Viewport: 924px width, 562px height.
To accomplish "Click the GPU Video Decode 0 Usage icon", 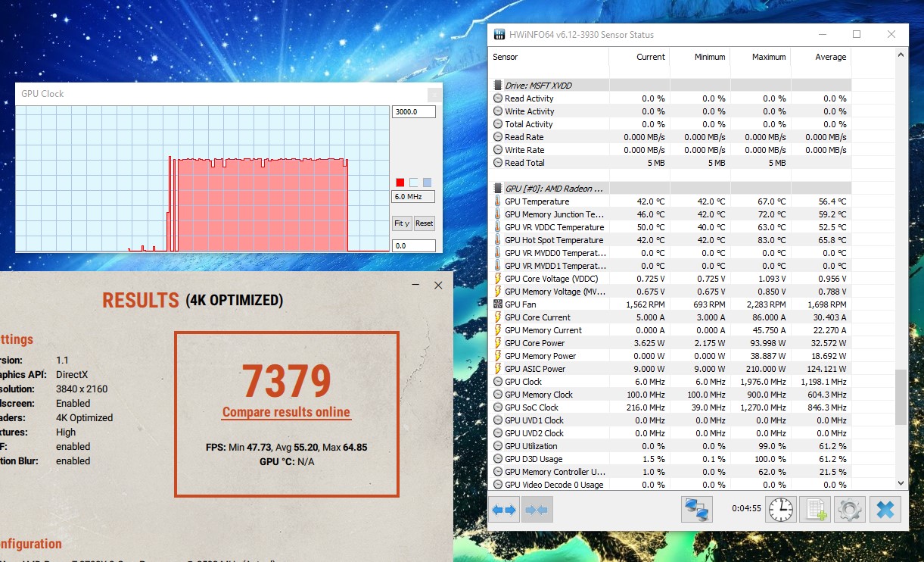I will pyautogui.click(x=497, y=485).
